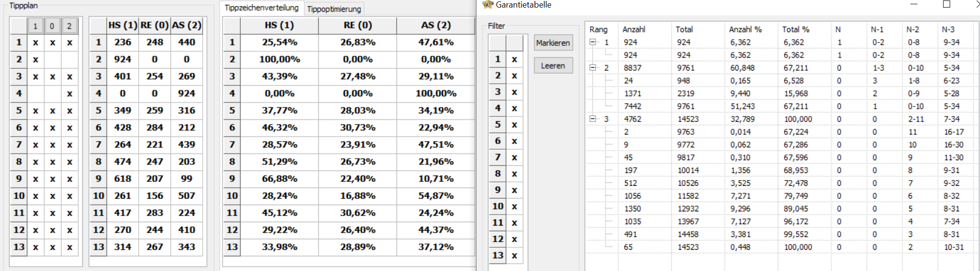Toggle filter mark for row 1
Image resolution: width=980 pixels, height=271 pixels.
[x=514, y=59]
